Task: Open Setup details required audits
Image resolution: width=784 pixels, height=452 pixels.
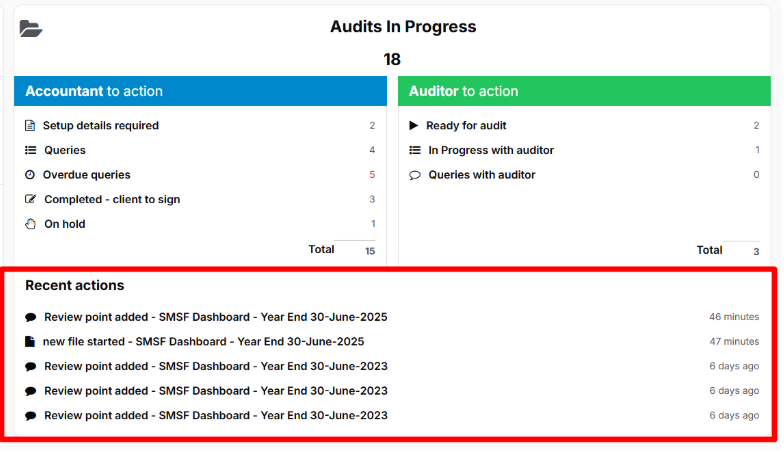Action: pos(101,126)
